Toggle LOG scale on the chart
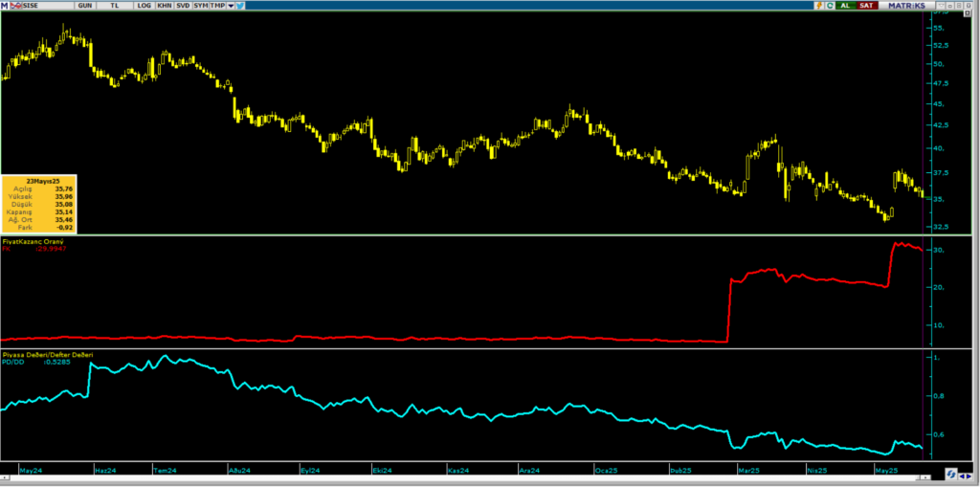Viewport: 980px width, 487px height. tap(144, 6)
